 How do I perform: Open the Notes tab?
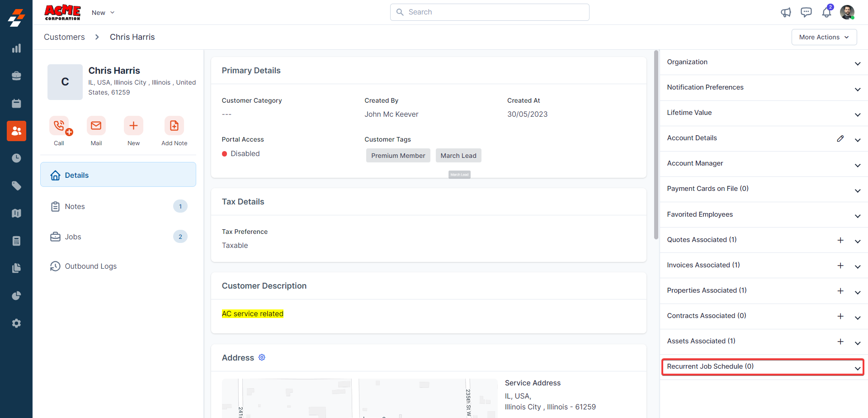pos(75,206)
